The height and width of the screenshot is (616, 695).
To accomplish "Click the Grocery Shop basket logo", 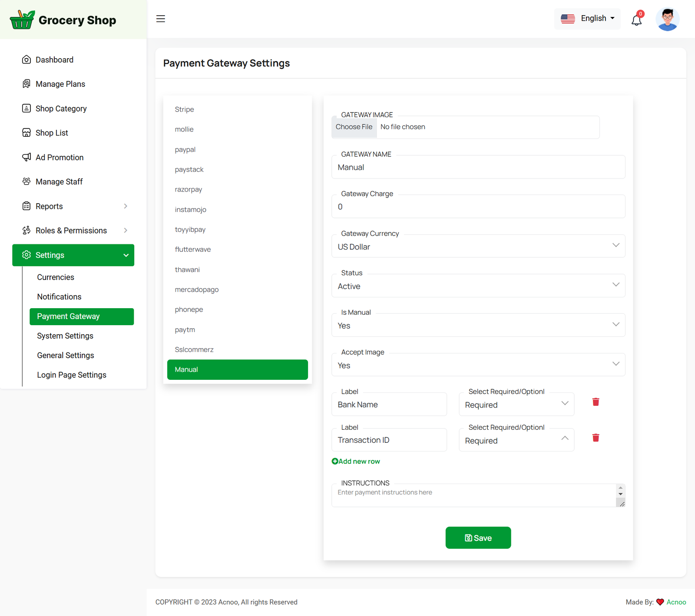I will (x=22, y=20).
